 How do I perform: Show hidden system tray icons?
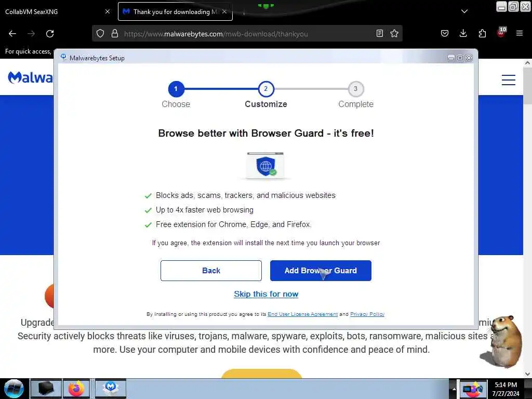coord(454,389)
